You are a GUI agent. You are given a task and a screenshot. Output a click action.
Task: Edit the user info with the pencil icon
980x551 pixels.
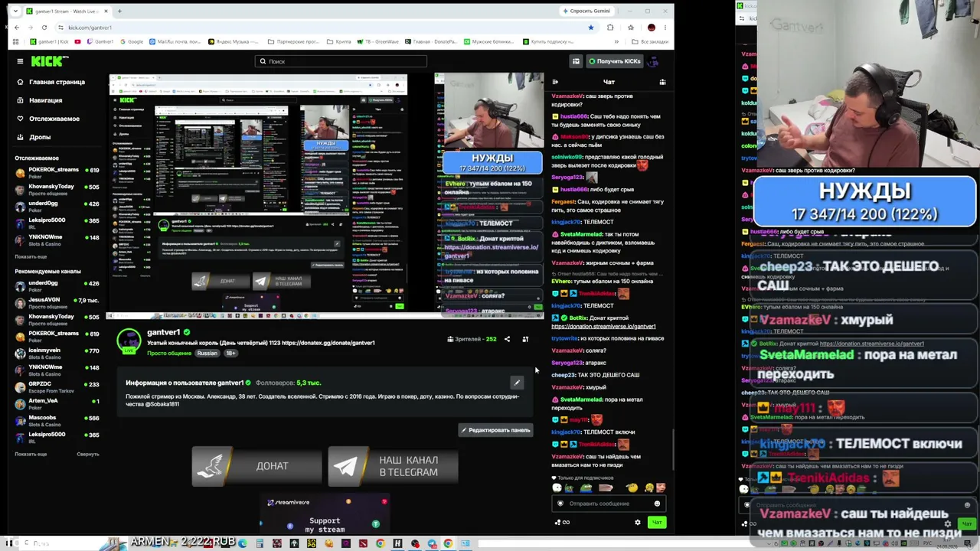coord(517,383)
